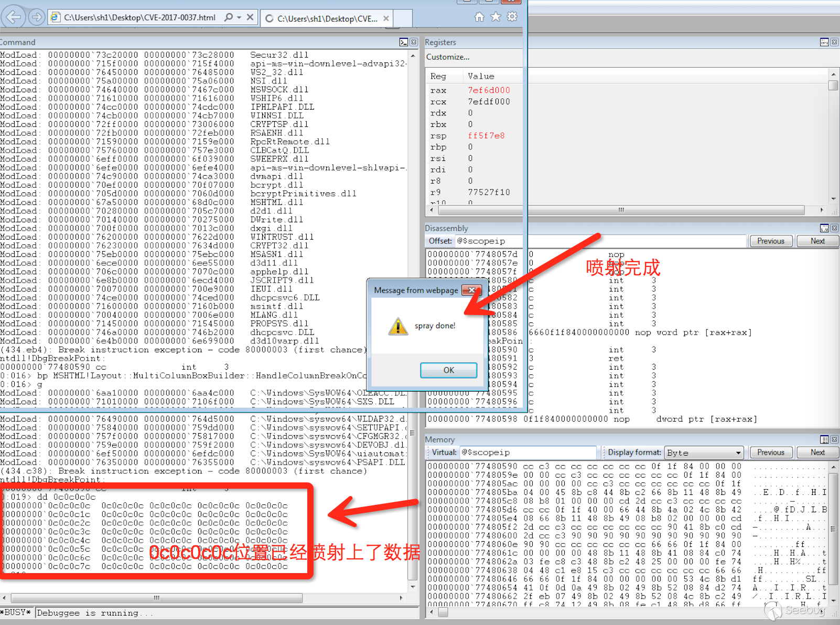Click OK in the spray done dialog
The width and height of the screenshot is (840, 625).
[449, 370]
